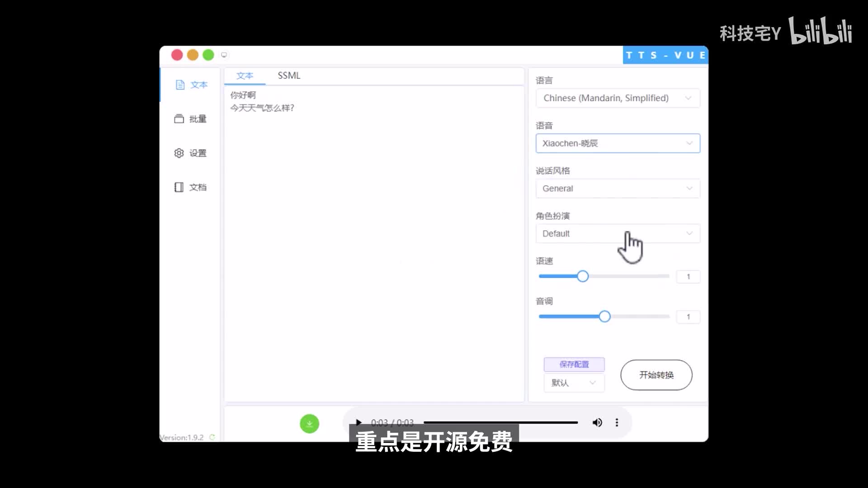Switch to the 文本 editor tab
This screenshot has width=868, height=488.
coord(245,75)
